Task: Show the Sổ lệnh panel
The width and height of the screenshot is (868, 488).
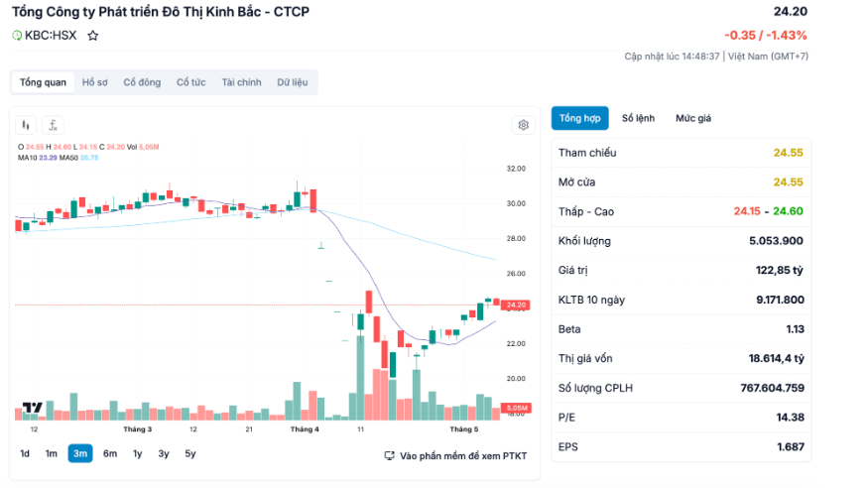Action: pos(638,118)
